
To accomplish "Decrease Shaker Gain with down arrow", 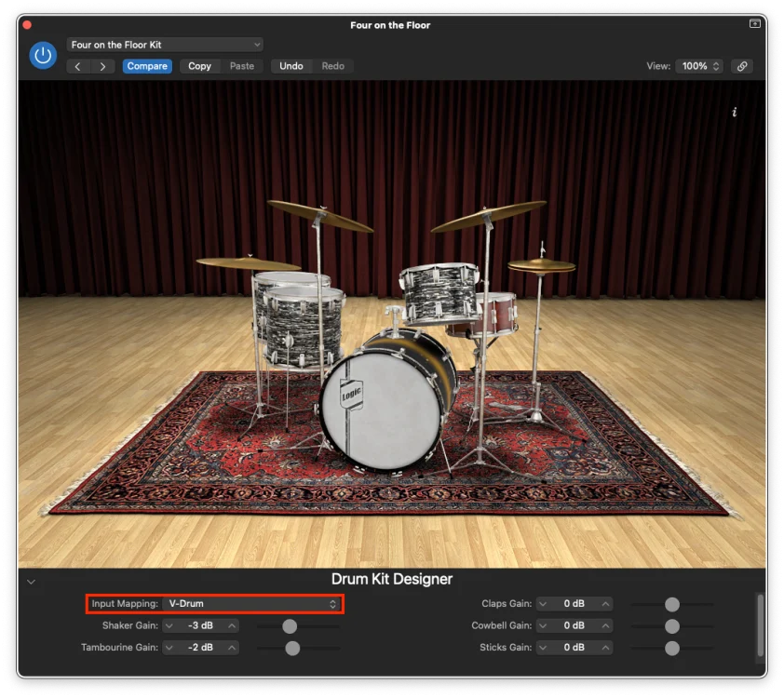I will (x=169, y=625).
